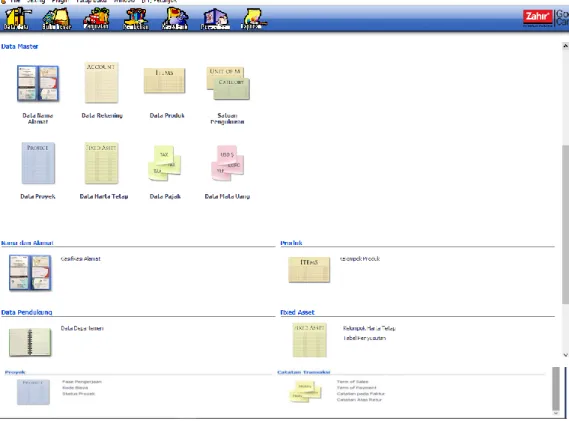The height and width of the screenshot is (421, 569).
Task: Open the Kas & Bank toolbar module
Action: pos(175,18)
